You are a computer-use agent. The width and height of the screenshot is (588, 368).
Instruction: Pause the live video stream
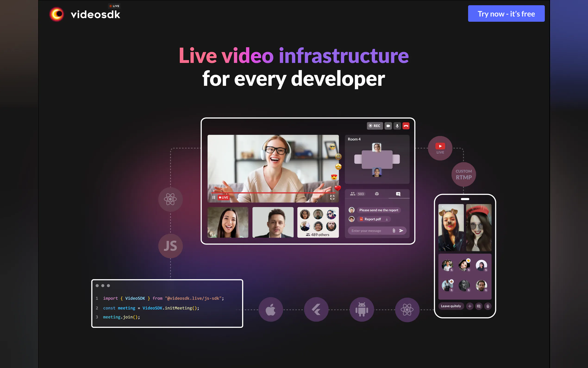click(214, 197)
